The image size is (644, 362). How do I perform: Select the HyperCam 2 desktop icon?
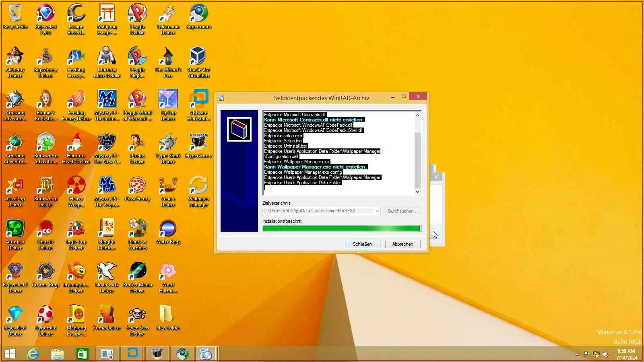click(x=199, y=146)
